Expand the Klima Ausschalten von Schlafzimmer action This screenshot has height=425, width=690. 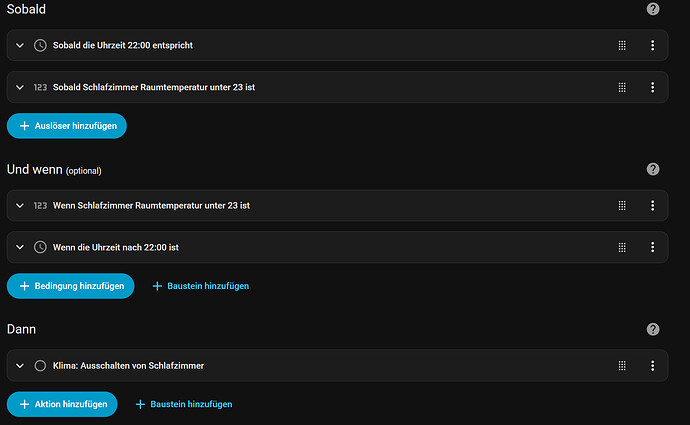pyautogui.click(x=20, y=366)
